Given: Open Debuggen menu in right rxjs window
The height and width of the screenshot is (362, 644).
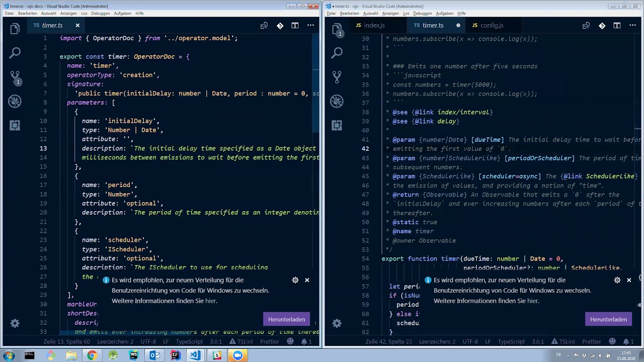Looking at the screenshot, I should click(x=423, y=13).
